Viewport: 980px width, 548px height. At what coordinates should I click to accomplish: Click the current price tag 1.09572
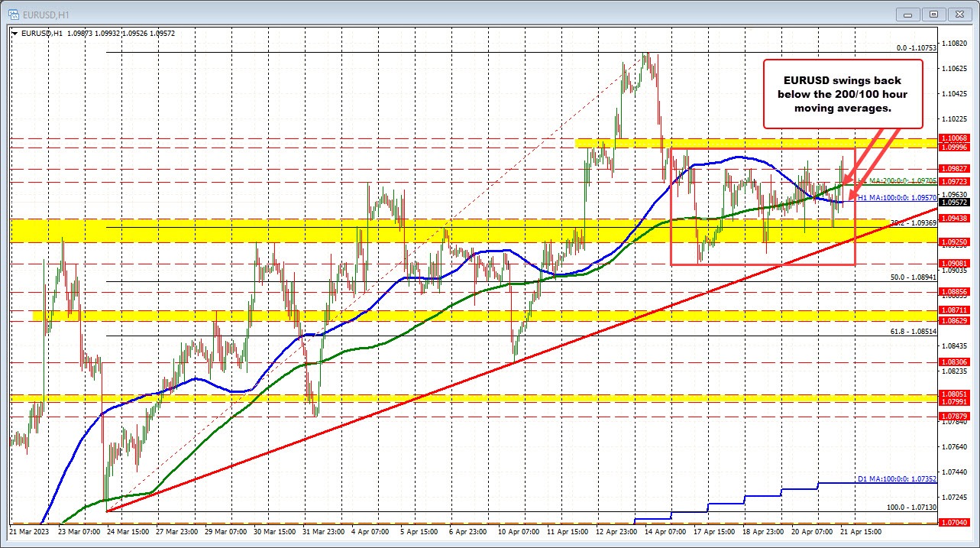955,203
